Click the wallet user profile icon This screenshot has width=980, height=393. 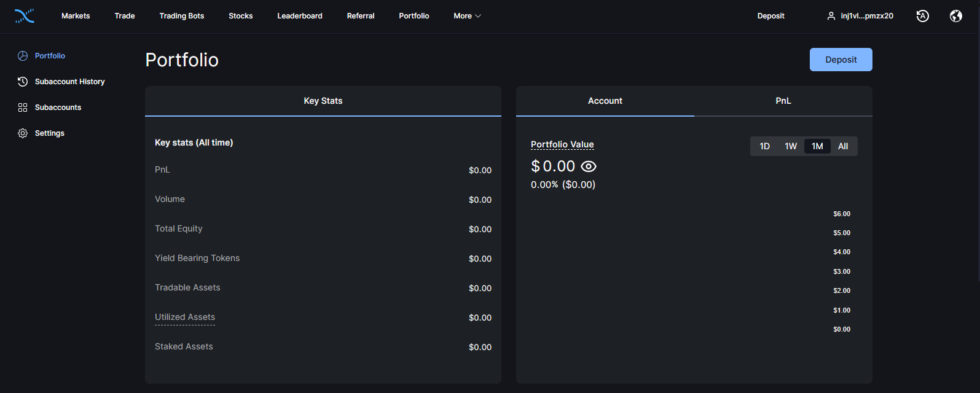(831, 16)
